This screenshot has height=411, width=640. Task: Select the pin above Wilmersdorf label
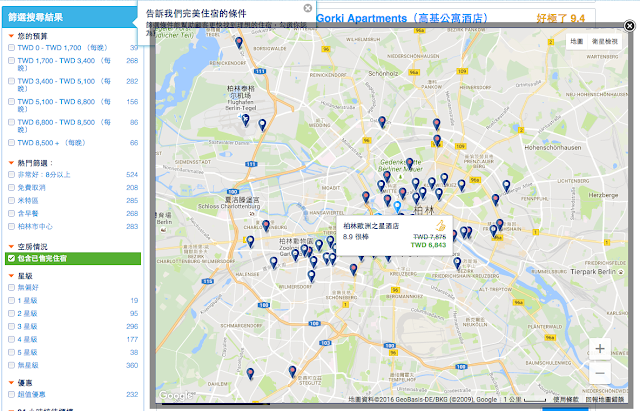click(x=311, y=276)
